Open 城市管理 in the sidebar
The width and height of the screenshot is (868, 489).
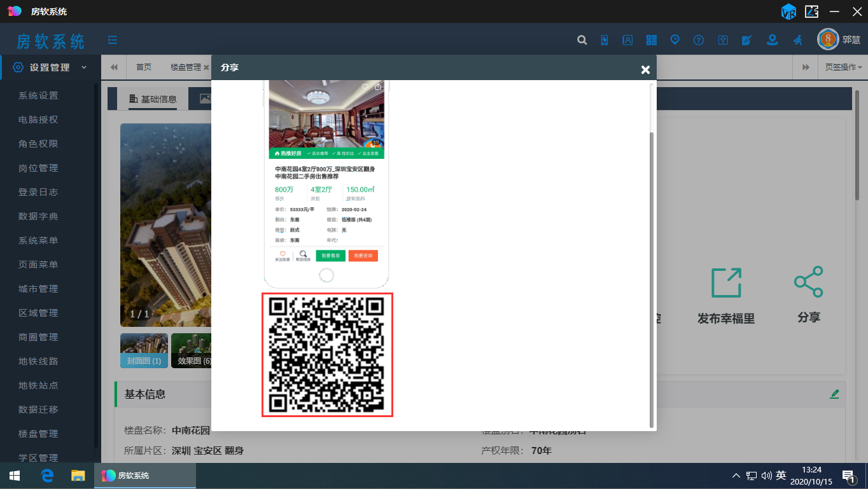38,289
